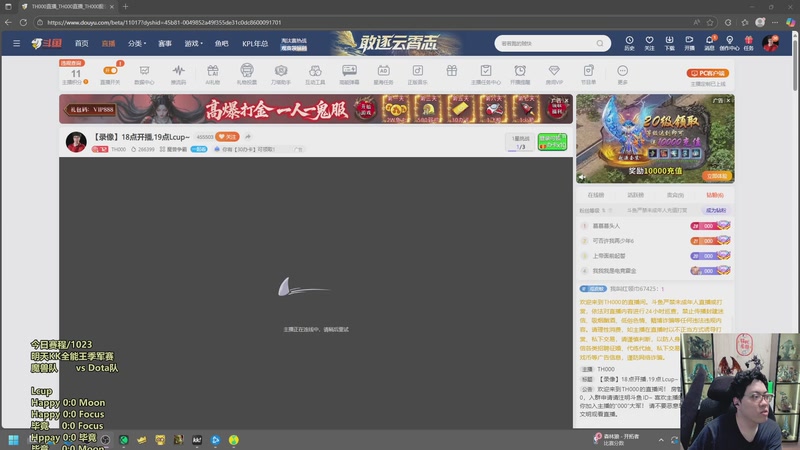
Task: Expand the 更多 toolbar menu
Action: [x=622, y=74]
